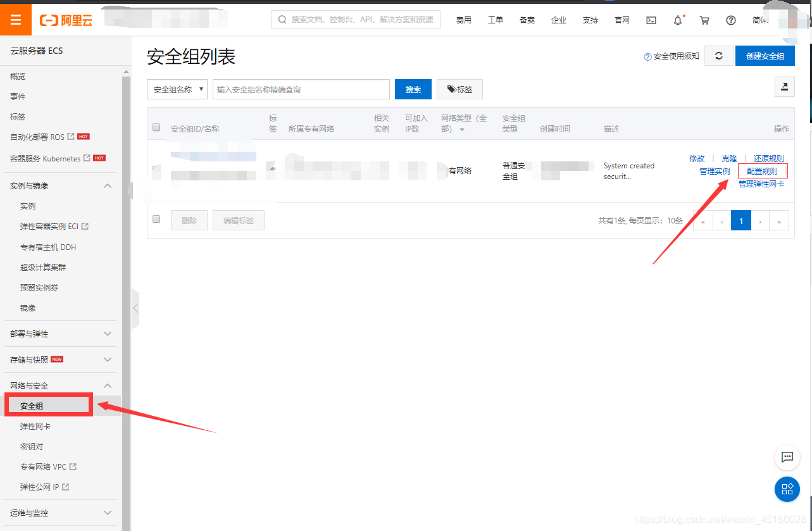Open the 备案 top menu
Screen dimensions: 812x531
[x=527, y=20]
